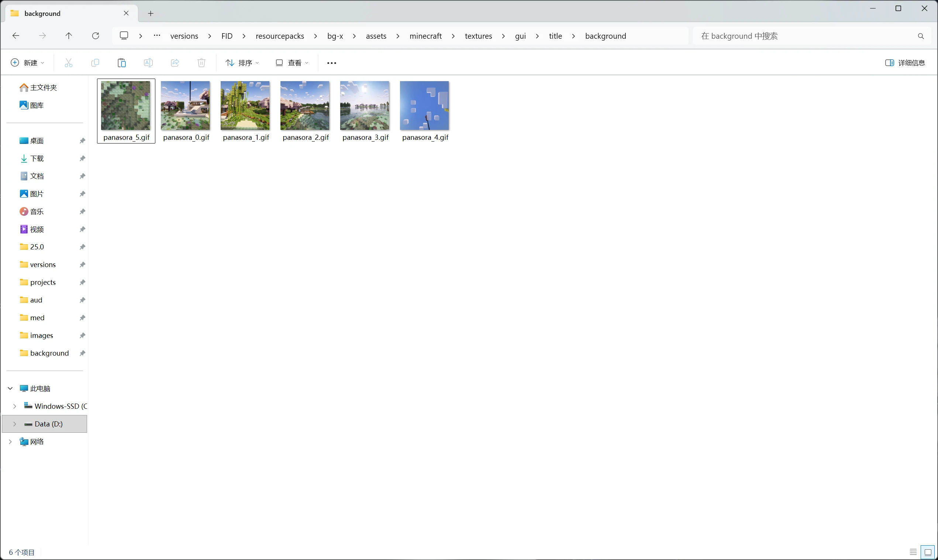The width and height of the screenshot is (938, 560).
Task: Navigate to textures in address bar
Action: pyautogui.click(x=478, y=36)
